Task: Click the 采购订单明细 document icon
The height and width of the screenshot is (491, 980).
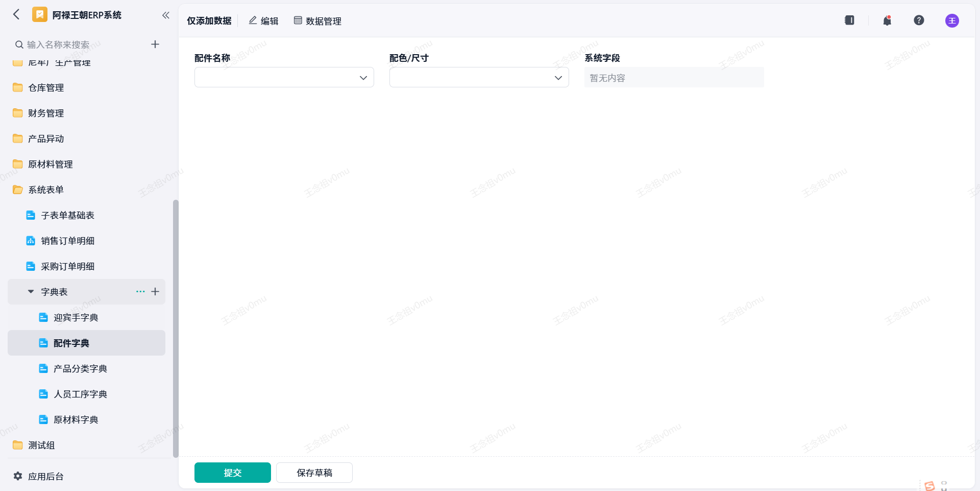Action: tap(31, 266)
